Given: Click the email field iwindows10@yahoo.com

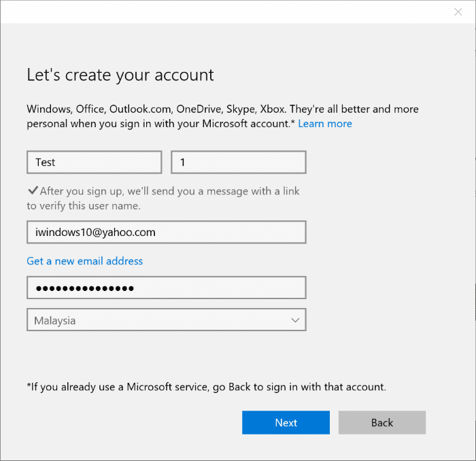Looking at the screenshot, I should pyautogui.click(x=167, y=232).
